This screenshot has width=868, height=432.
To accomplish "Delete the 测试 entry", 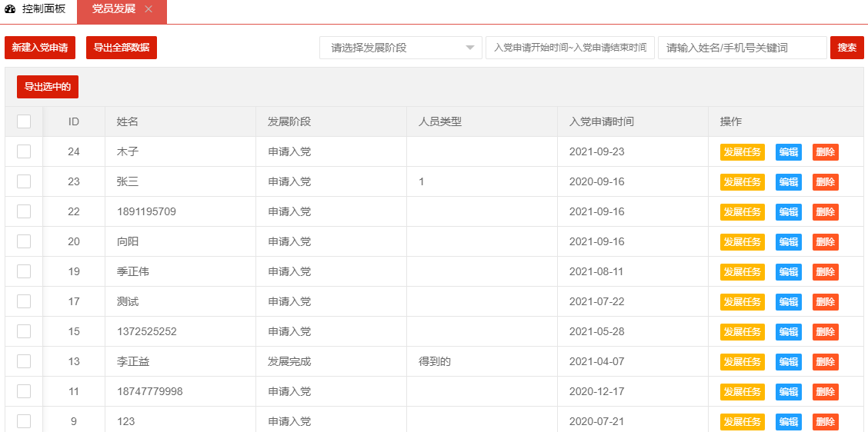I will click(x=825, y=302).
